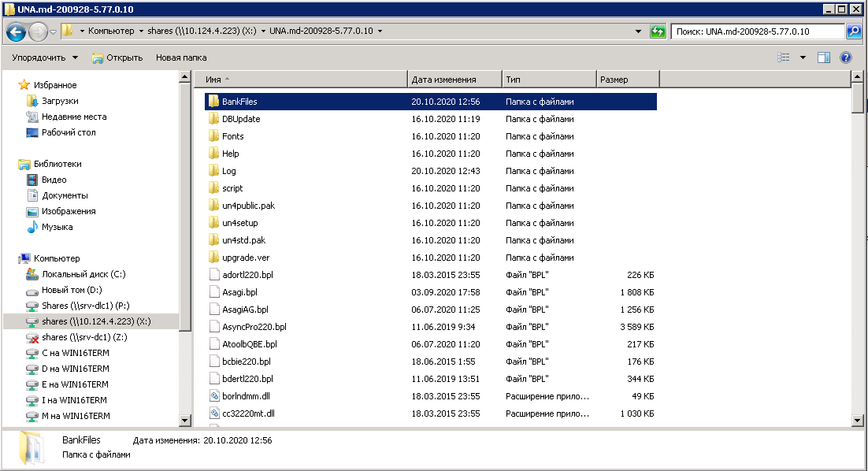Select the upgrade.ver folder name

tap(246, 258)
